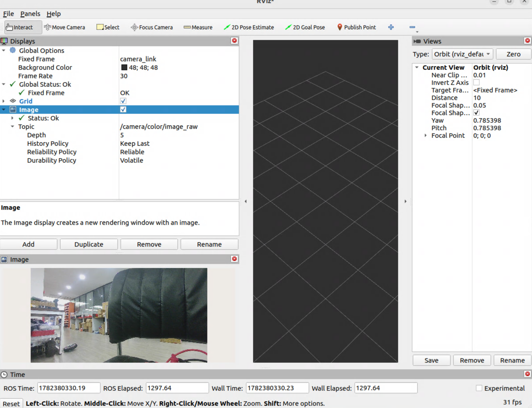Image resolution: width=532 pixels, height=408 pixels.
Task: Select the 2D Goal Pose tool
Action: (305, 27)
